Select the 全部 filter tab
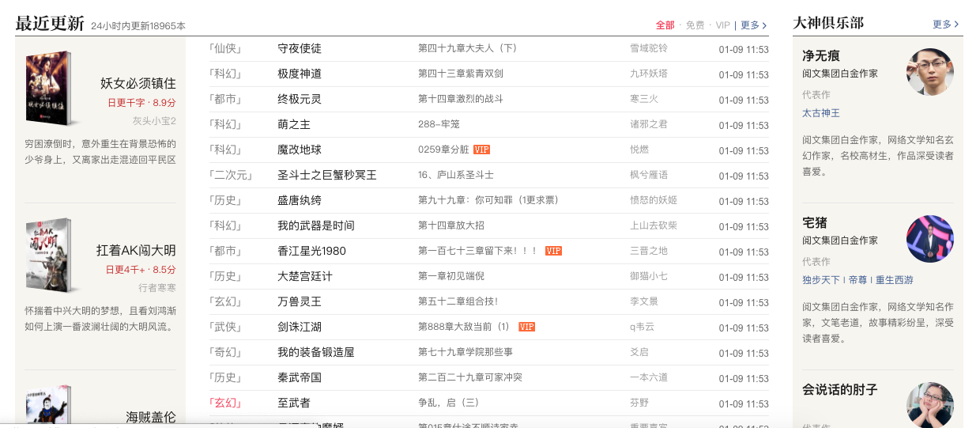980x428 pixels. coord(665,25)
